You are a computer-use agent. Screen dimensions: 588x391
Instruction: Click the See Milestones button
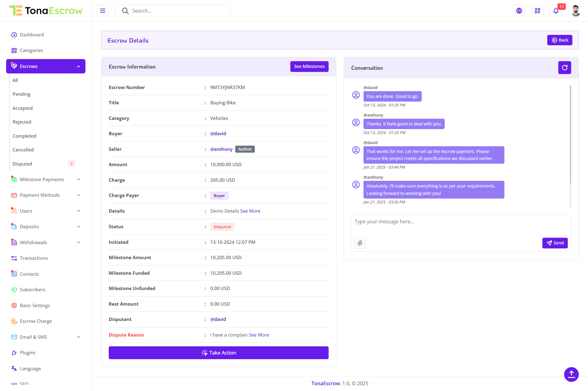click(x=309, y=66)
